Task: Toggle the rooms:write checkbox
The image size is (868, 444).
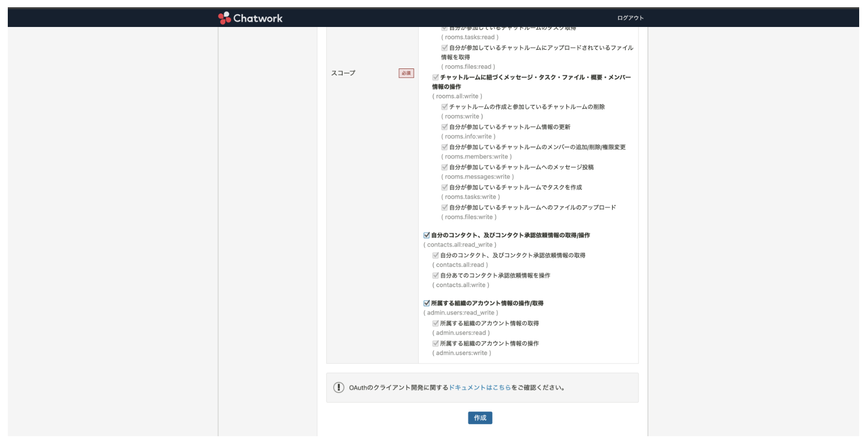Action: coord(444,107)
